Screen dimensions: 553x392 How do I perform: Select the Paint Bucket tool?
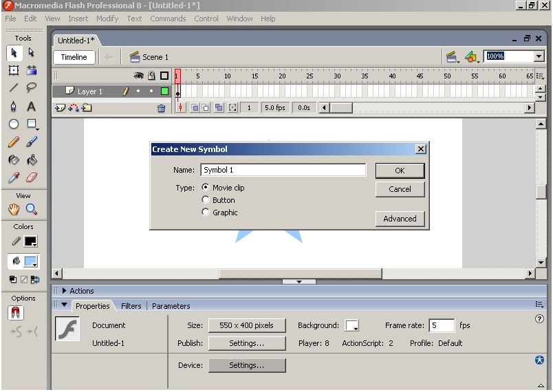(x=32, y=160)
